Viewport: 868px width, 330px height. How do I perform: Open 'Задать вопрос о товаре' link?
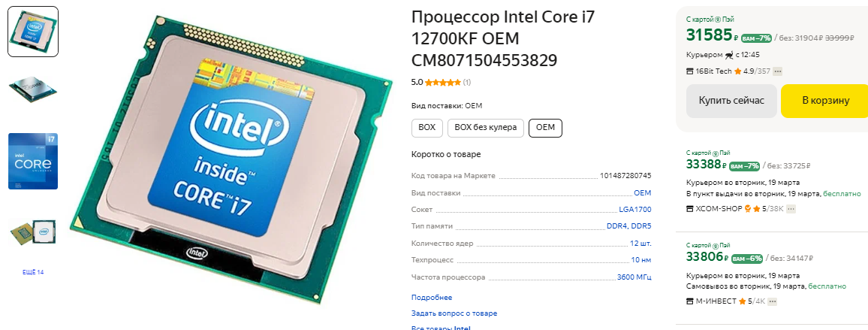pyautogui.click(x=454, y=313)
